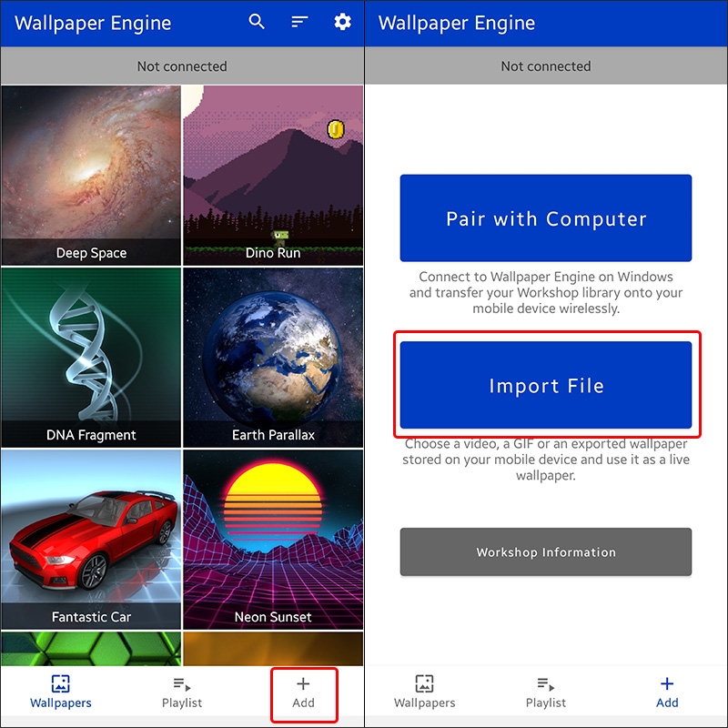This screenshot has width=728, height=728.
Task: Click the 'Connect to Wallpaper Engine on Windows' description
Action: coord(545,292)
